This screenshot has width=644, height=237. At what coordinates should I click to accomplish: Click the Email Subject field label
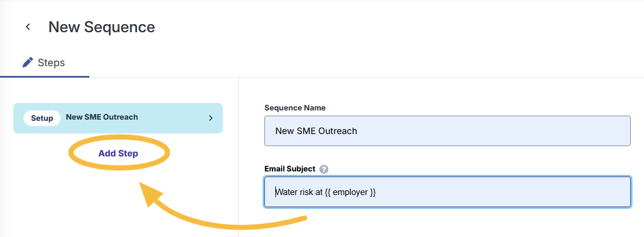[290, 169]
